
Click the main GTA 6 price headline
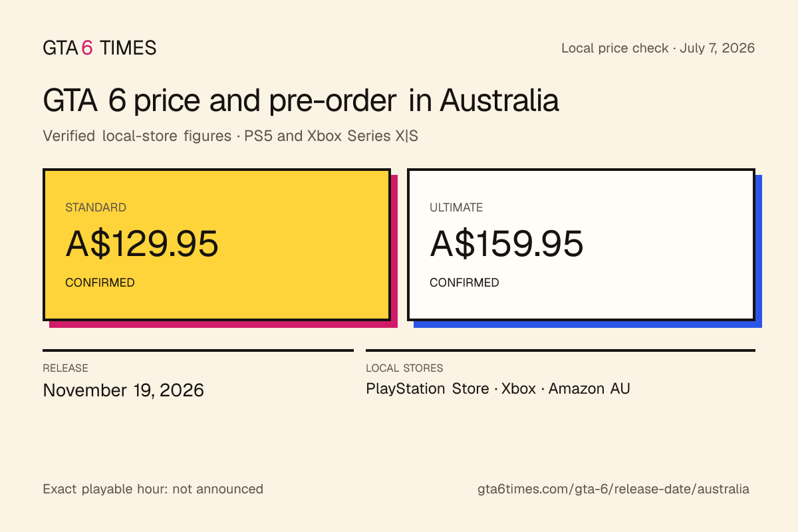(301, 101)
